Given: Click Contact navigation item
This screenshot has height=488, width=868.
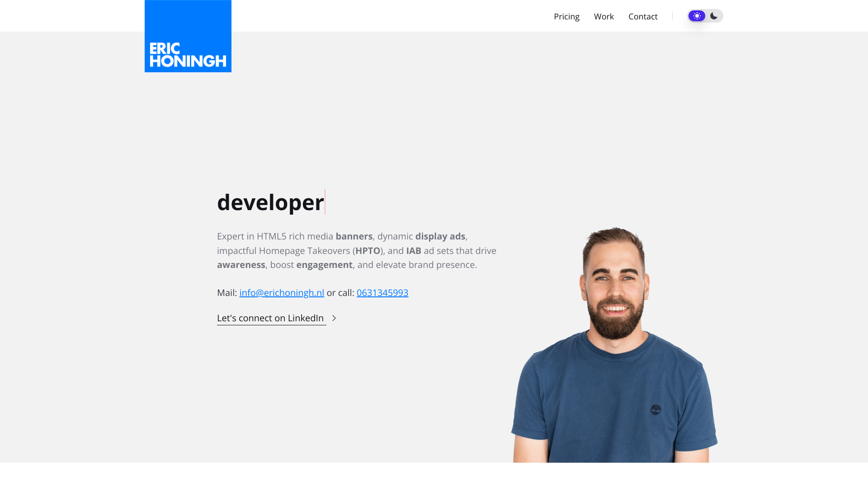Looking at the screenshot, I should (643, 16).
